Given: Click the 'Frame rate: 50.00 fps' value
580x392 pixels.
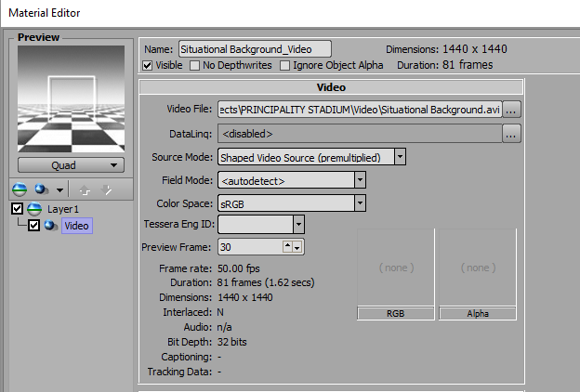Looking at the screenshot, I should [239, 268].
